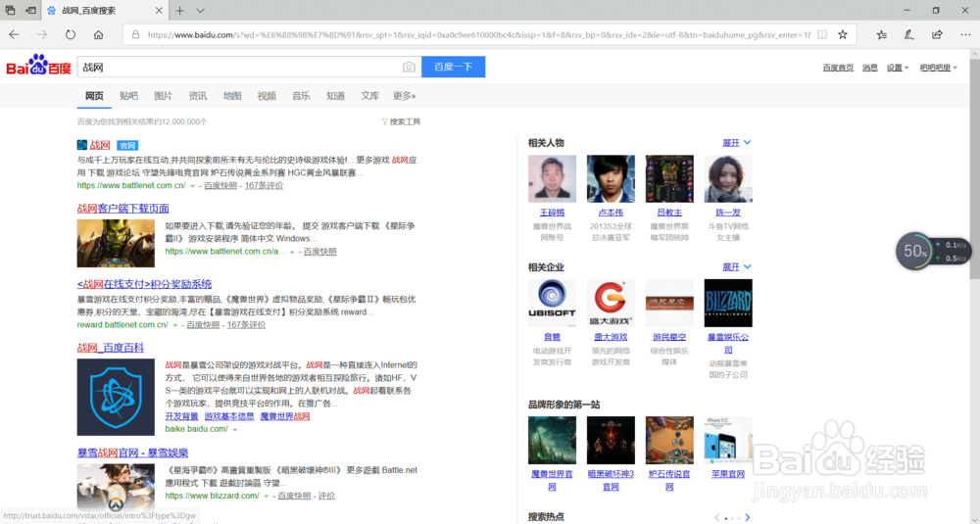Click the tabs you've set aside icon
980x524 pixels.
(10, 11)
